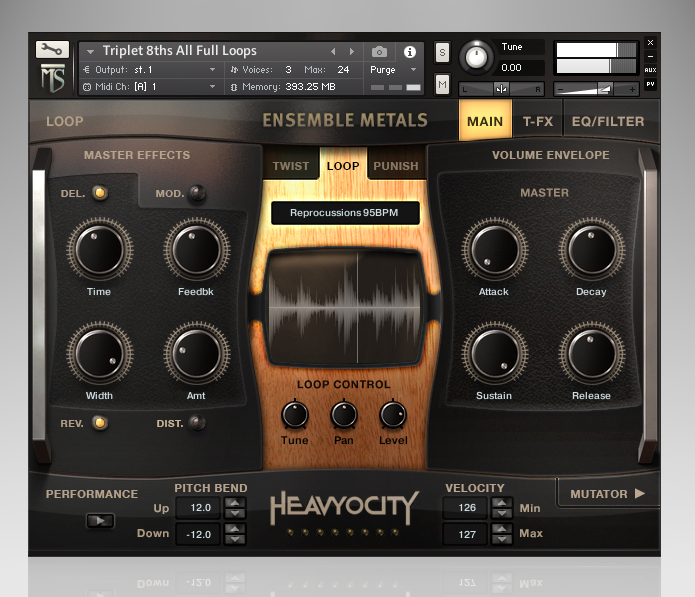Screen dimensions: 695x597
Task: Take a snapshot with the camera icon
Action: click(x=379, y=52)
